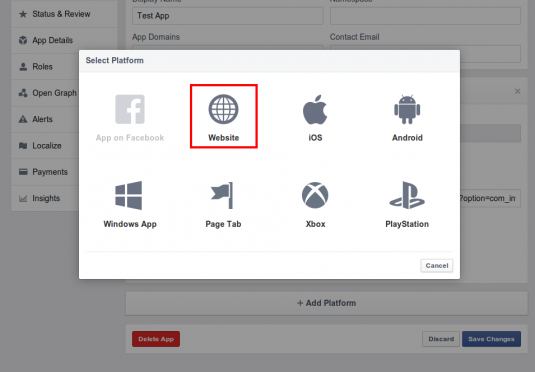Open the Localize sidebar section
The width and height of the screenshot is (535, 372).
pyautogui.click(x=45, y=146)
